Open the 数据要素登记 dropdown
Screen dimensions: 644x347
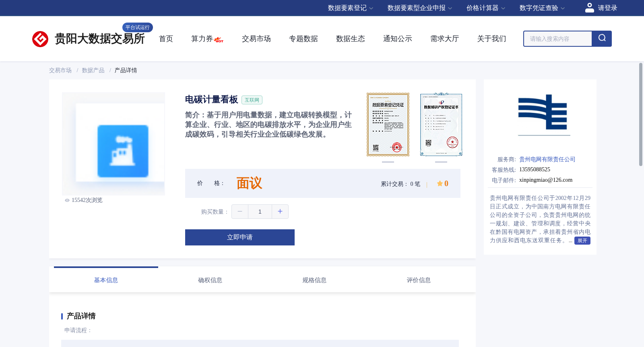[x=351, y=8]
